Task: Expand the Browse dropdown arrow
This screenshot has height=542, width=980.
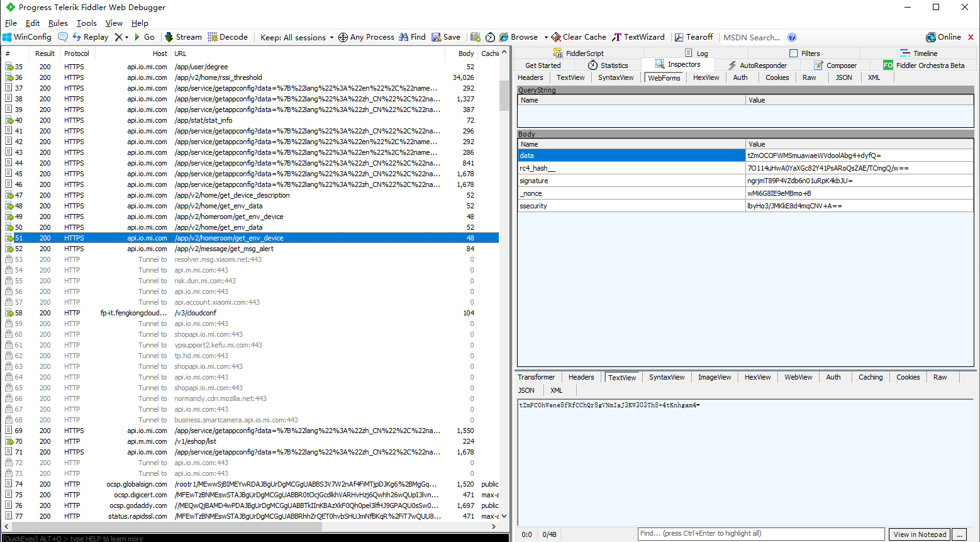Action: click(546, 37)
